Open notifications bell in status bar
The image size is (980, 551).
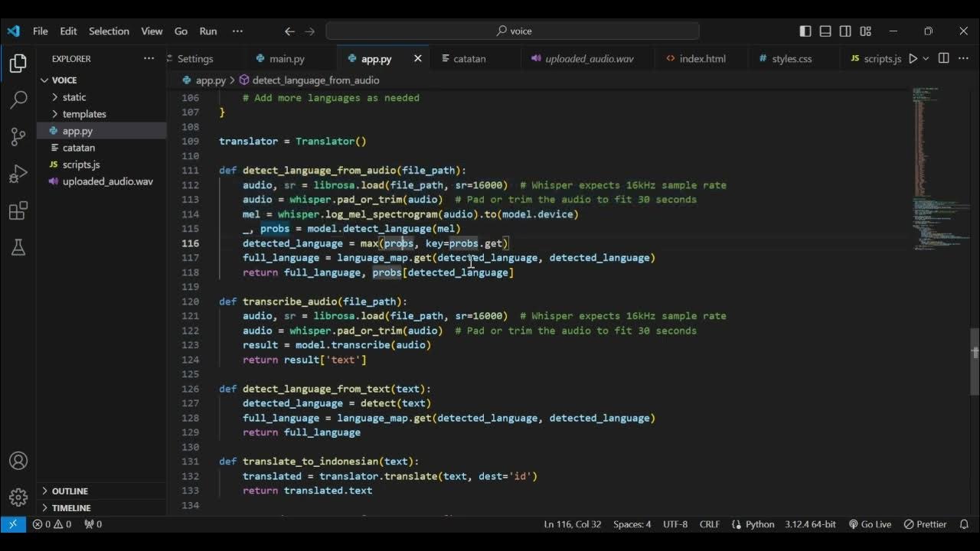click(x=965, y=524)
